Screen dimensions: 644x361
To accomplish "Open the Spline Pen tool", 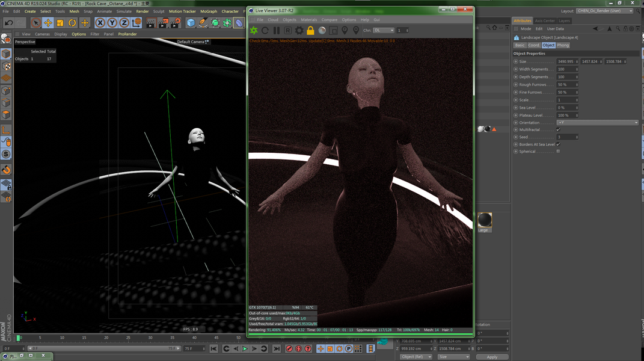I will (x=203, y=23).
